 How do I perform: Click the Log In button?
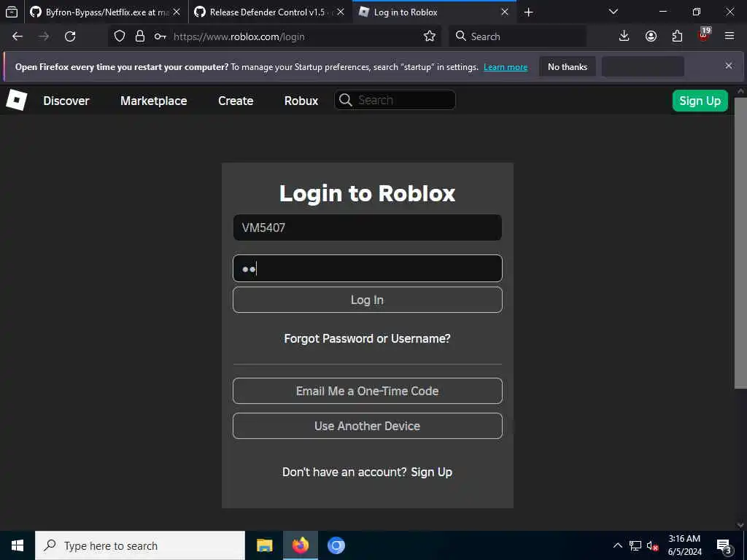(x=368, y=300)
